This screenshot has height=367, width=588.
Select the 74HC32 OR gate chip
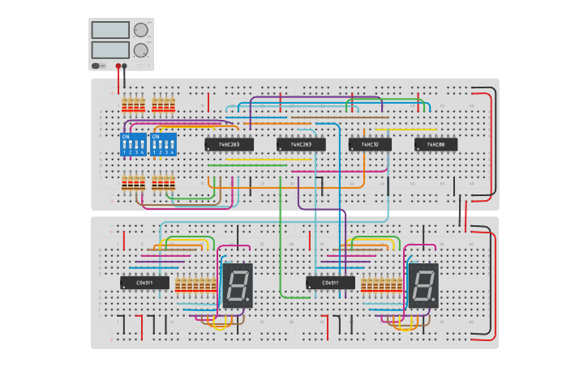(372, 144)
